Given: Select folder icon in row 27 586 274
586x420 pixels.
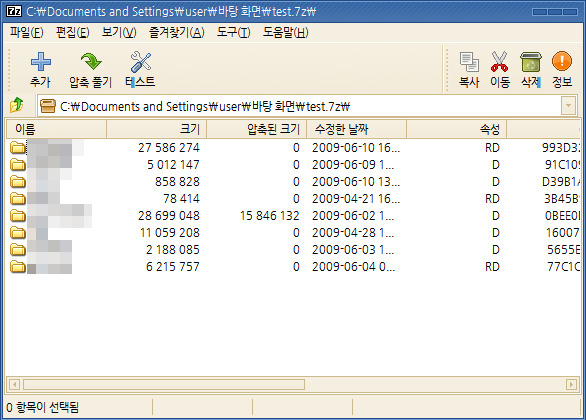Looking at the screenshot, I should coord(18,148).
